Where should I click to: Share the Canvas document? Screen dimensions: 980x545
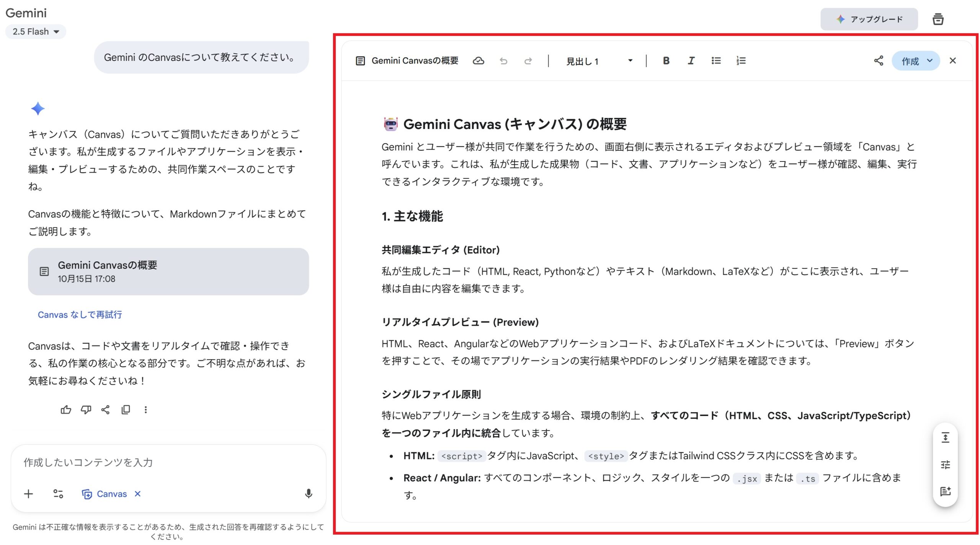[878, 61]
